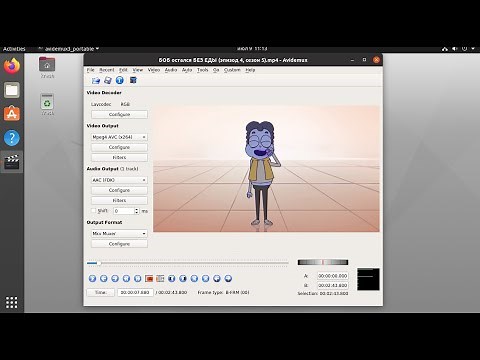Viewport: 480px width, 360px height.
Task: Open the Trash desktop icon
Action: pos(47,105)
